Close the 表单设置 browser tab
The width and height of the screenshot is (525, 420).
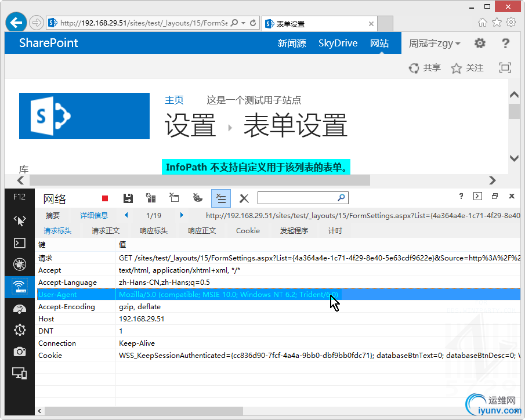pyautogui.click(x=371, y=24)
